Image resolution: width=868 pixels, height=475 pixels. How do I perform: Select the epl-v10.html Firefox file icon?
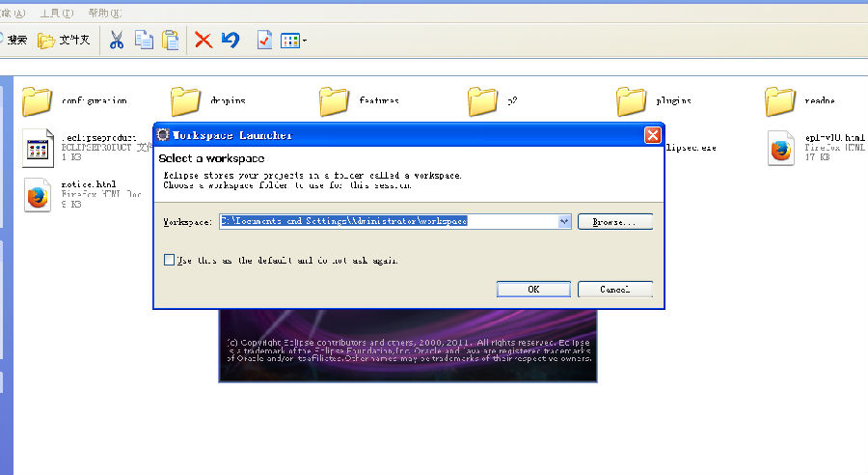click(x=780, y=148)
